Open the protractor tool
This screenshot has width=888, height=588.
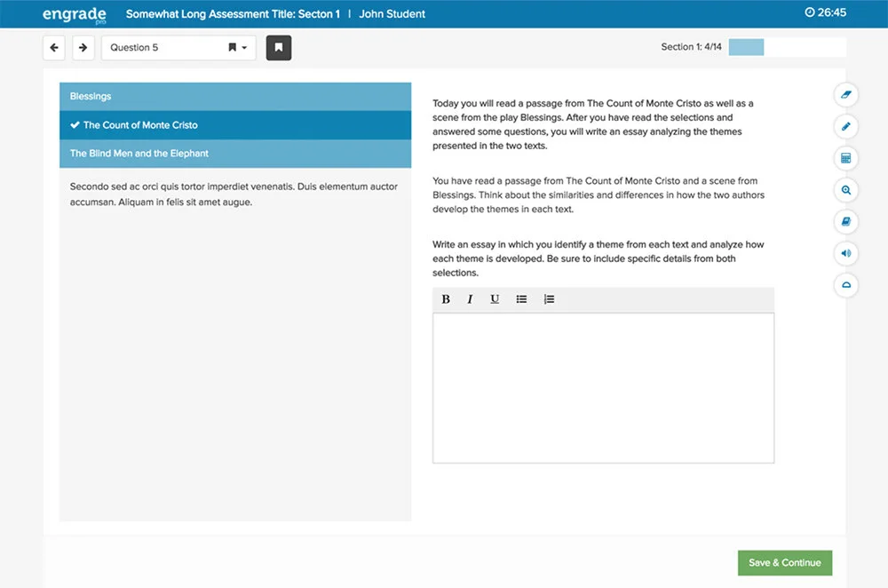coord(845,285)
